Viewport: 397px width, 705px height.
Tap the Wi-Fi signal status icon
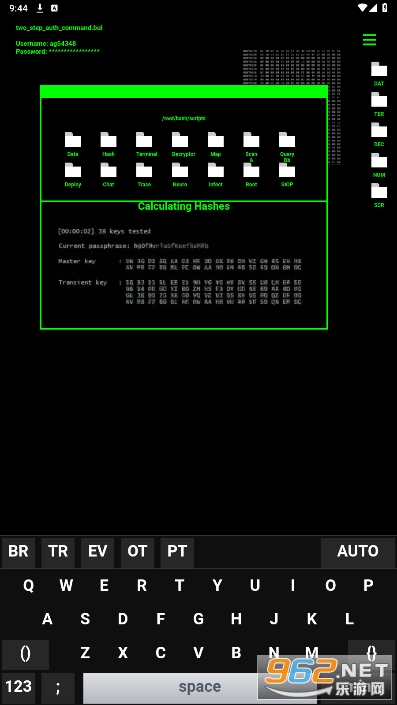362,8
